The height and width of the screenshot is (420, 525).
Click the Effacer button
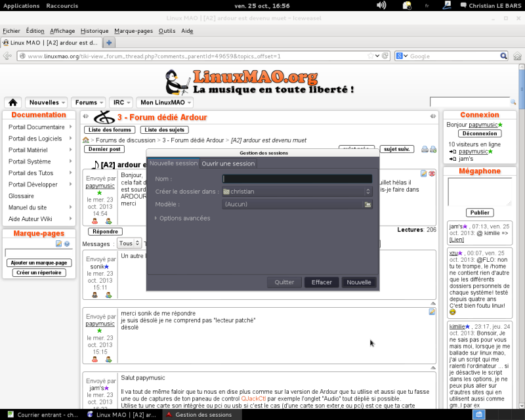click(322, 282)
